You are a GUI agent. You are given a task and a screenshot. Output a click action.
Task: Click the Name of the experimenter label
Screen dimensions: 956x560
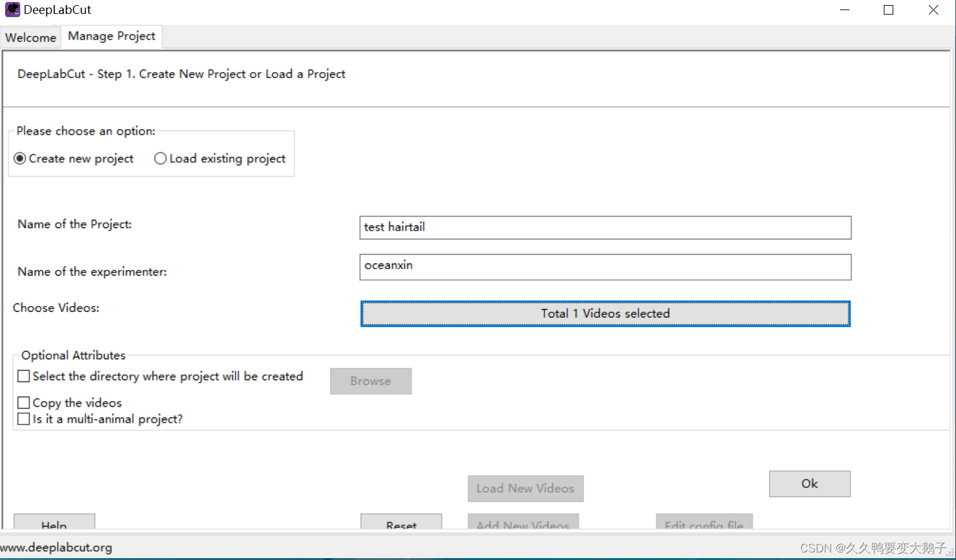coord(92,272)
